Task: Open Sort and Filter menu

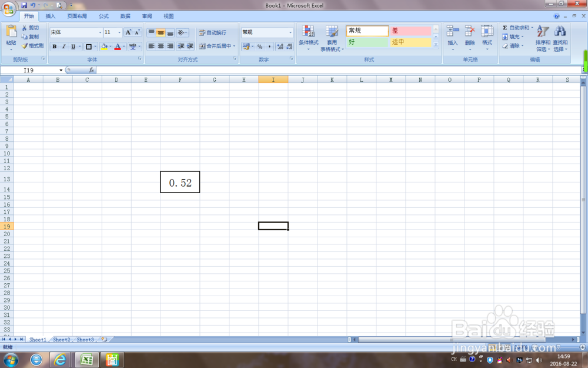Action: 543,38
